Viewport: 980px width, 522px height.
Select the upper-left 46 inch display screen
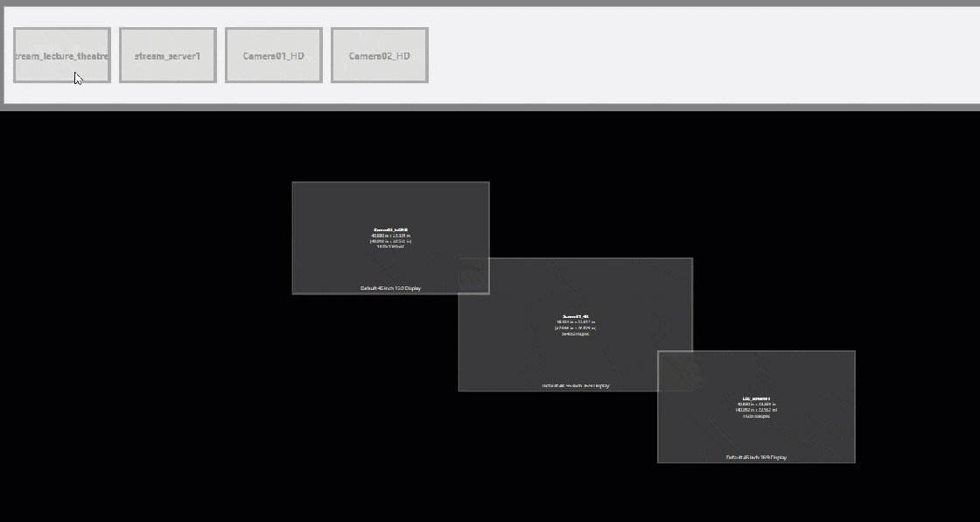[x=367, y=210]
